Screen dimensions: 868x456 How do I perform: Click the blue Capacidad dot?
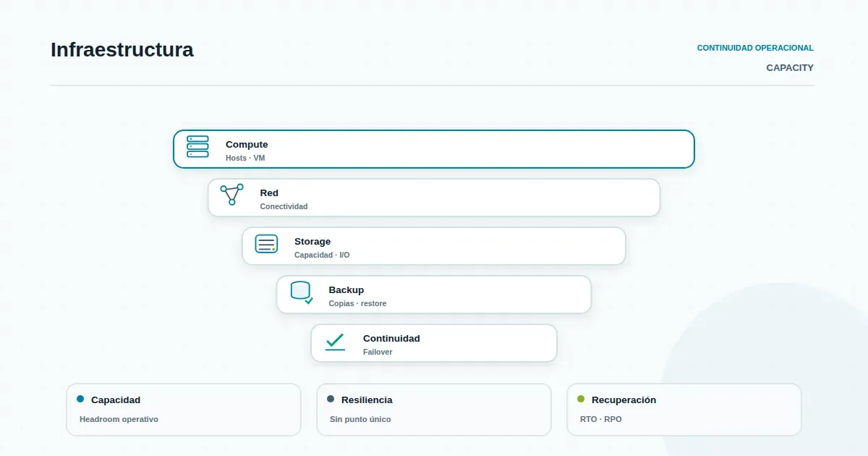pos(80,399)
